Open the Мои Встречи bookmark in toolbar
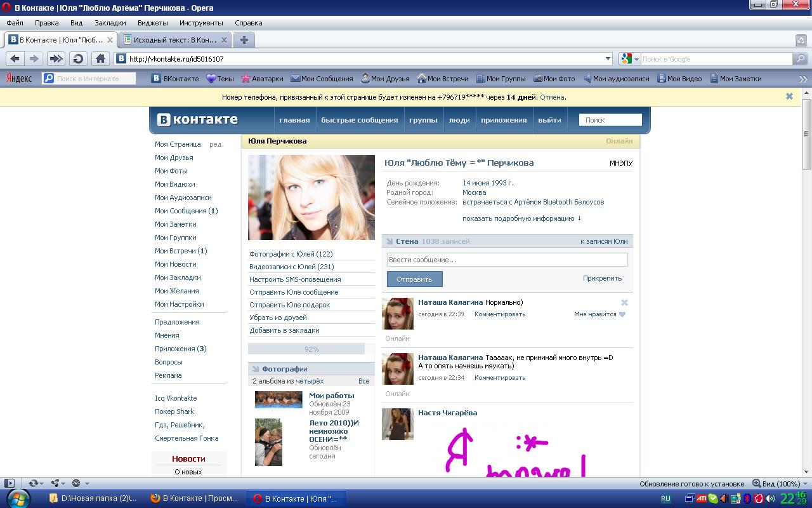The image size is (812, 508). click(x=443, y=79)
